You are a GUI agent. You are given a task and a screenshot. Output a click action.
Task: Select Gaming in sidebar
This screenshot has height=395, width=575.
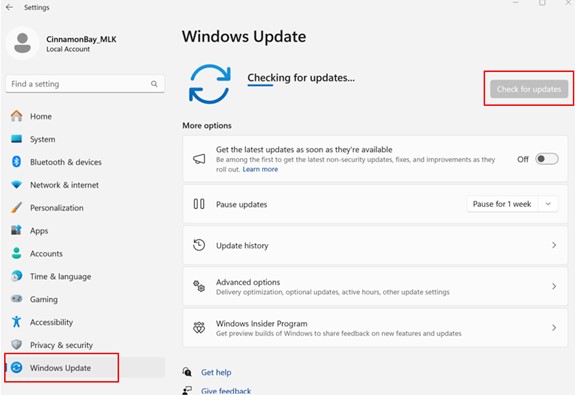(x=85, y=299)
